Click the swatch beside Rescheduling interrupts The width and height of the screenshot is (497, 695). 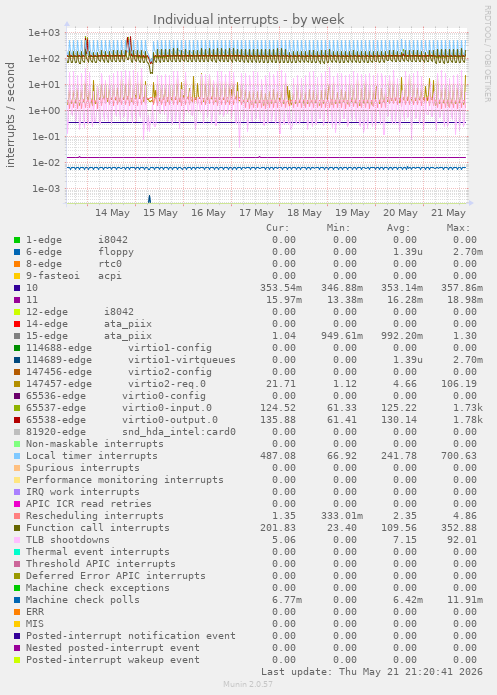click(17, 516)
